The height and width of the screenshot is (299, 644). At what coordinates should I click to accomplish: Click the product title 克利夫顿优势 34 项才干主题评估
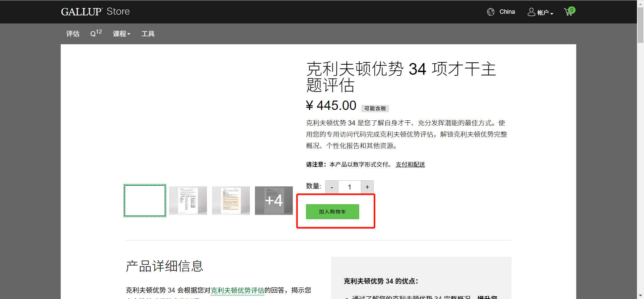coord(401,77)
